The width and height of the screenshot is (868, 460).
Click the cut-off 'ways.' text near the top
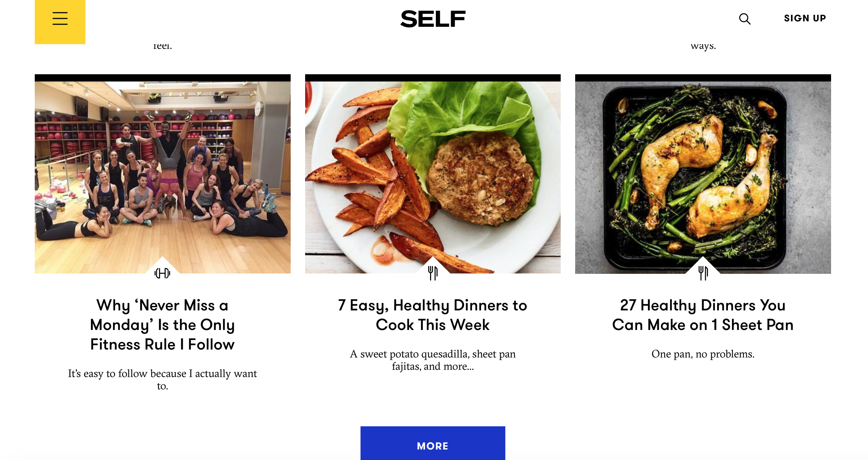(x=703, y=46)
